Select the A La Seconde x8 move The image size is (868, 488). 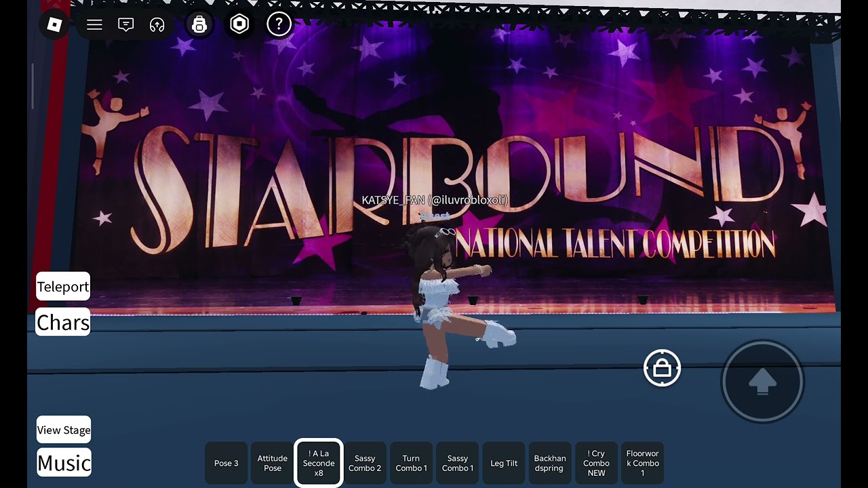click(319, 464)
